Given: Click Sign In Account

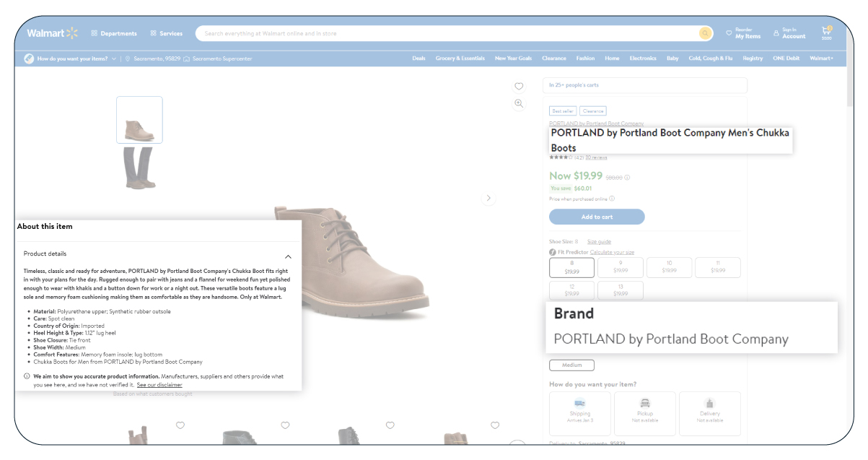Looking at the screenshot, I should tap(789, 33).
